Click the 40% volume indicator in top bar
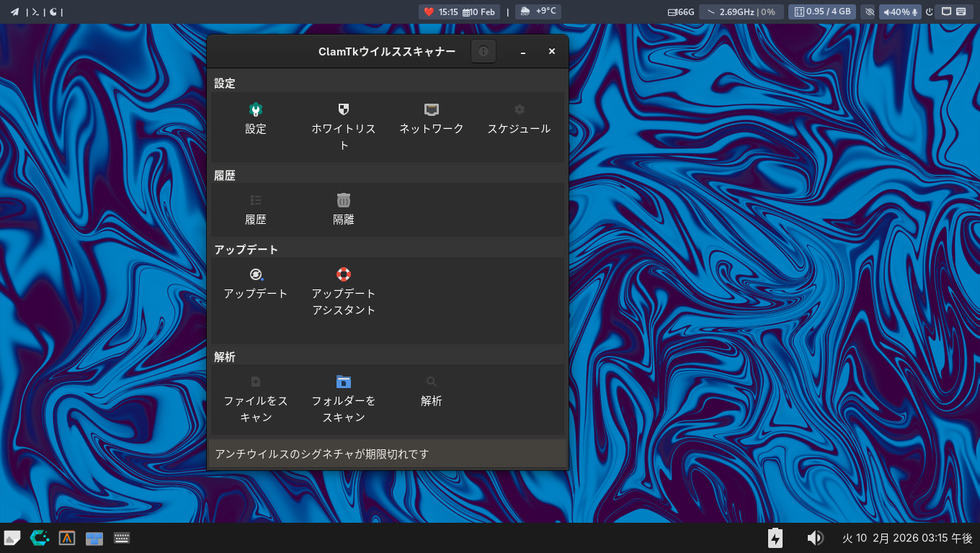Image resolution: width=980 pixels, height=553 pixels. [x=896, y=12]
